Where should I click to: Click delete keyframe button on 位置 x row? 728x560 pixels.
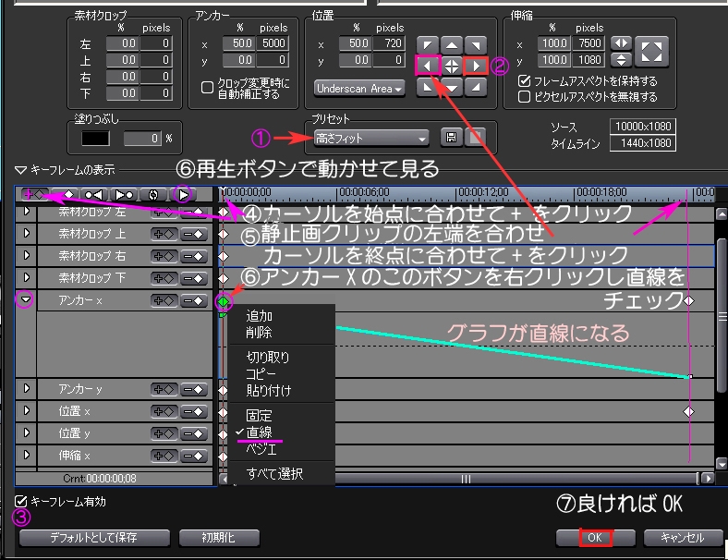click(194, 411)
